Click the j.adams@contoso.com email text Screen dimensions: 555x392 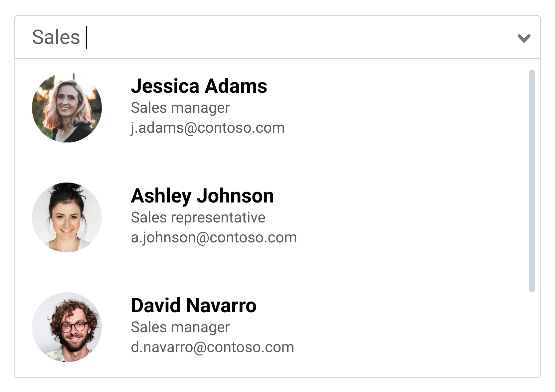pyautogui.click(x=208, y=128)
